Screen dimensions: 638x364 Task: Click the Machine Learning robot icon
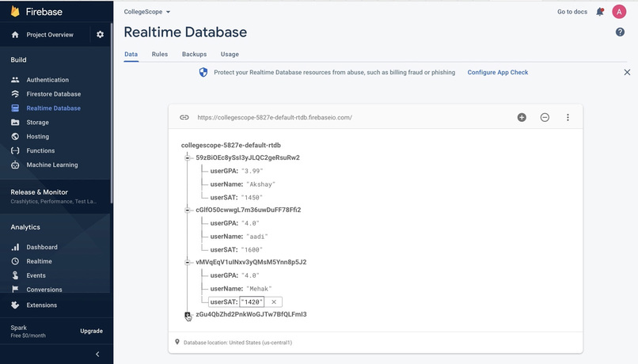[x=15, y=165]
